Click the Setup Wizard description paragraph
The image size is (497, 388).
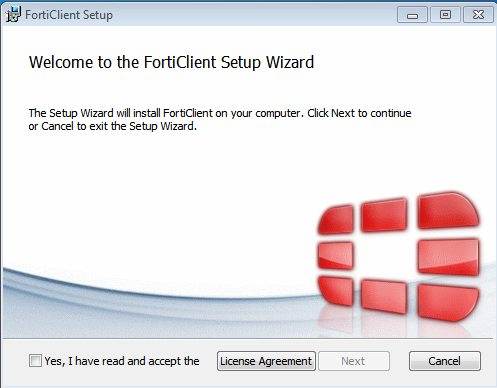(x=220, y=120)
